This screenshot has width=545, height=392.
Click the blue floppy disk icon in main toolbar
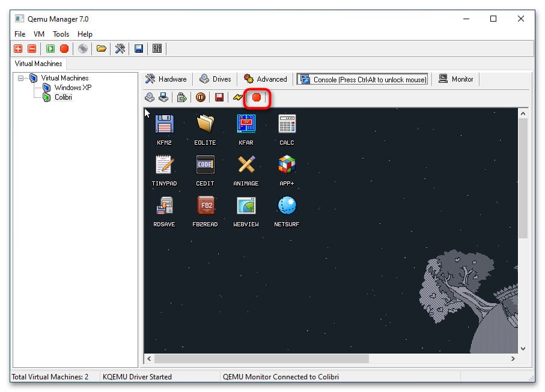point(139,49)
